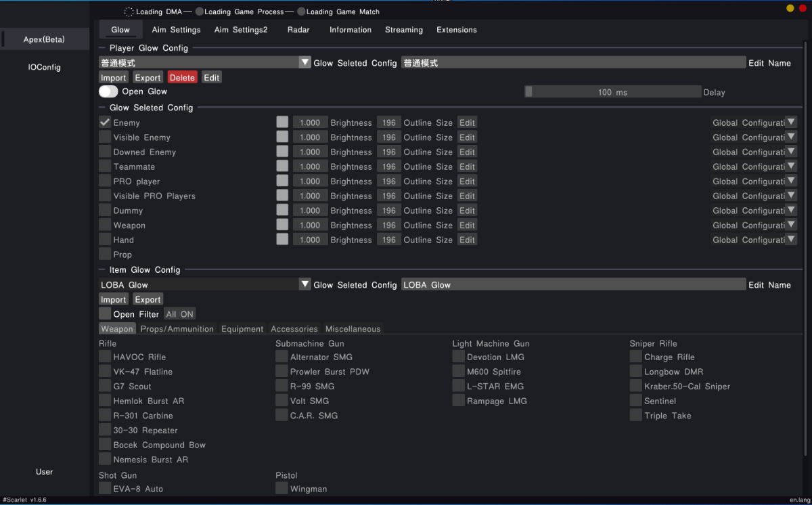Adjust the Delay 100 ms slider
This screenshot has height=505, width=812.
click(612, 92)
